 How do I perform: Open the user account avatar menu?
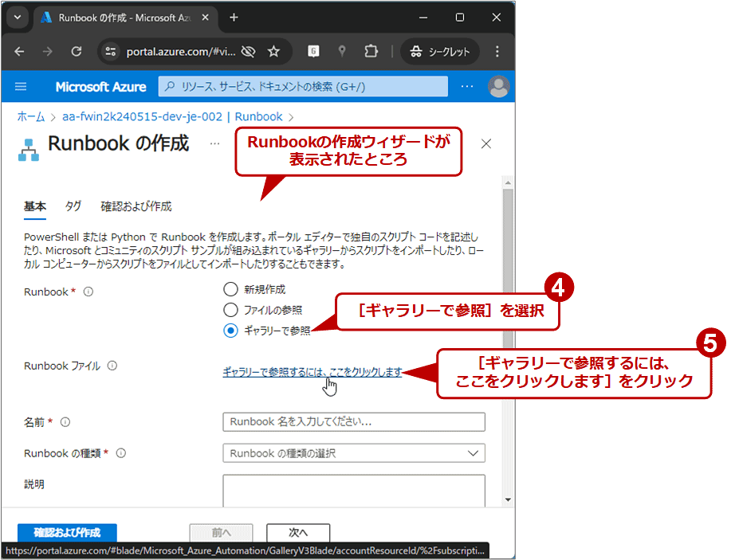pos(498,87)
